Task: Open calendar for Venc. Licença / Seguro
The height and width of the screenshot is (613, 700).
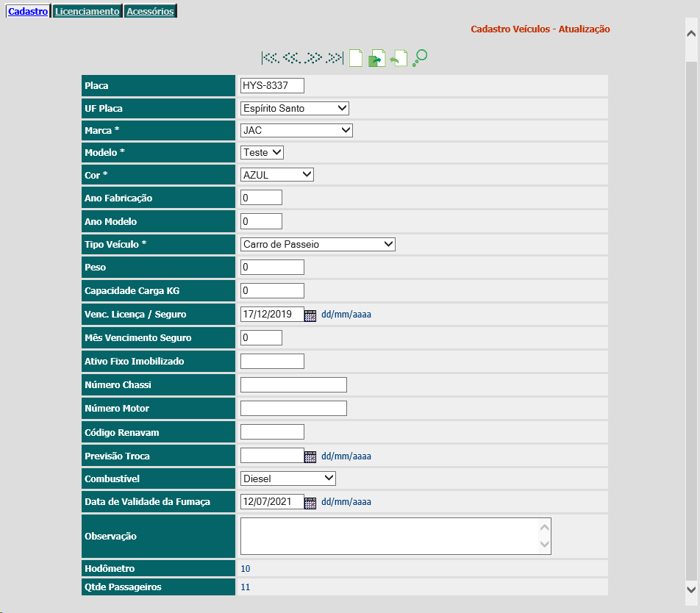Action: coord(310,315)
